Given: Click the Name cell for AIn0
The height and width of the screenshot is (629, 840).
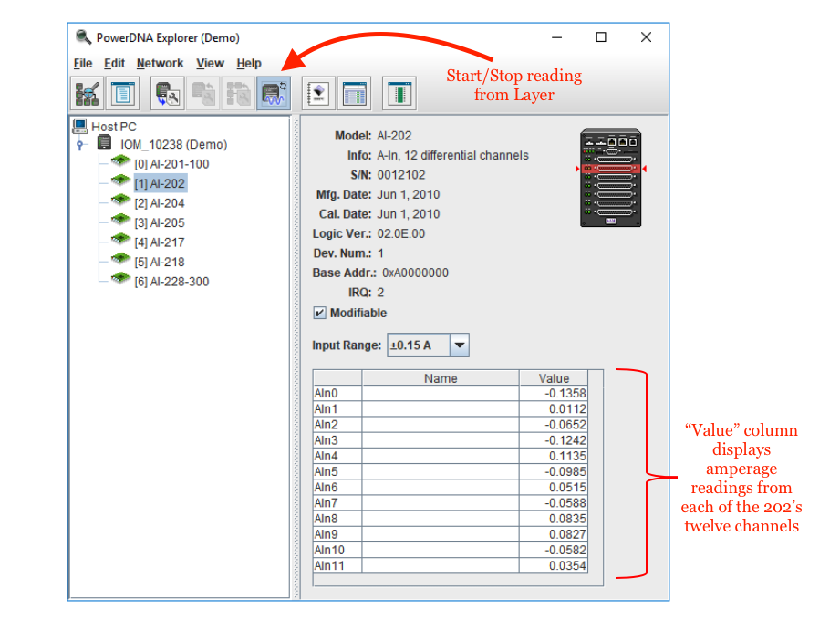Looking at the screenshot, I should click(x=441, y=394).
